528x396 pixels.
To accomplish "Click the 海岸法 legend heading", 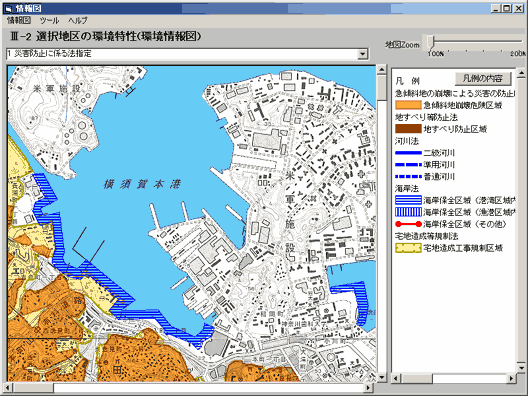I will [407, 188].
